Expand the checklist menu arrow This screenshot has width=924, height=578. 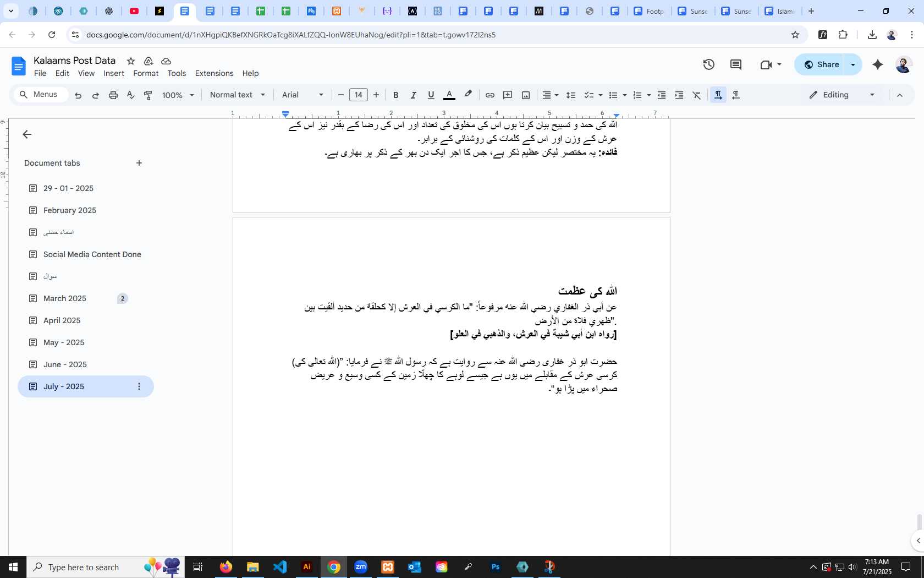tap(600, 95)
